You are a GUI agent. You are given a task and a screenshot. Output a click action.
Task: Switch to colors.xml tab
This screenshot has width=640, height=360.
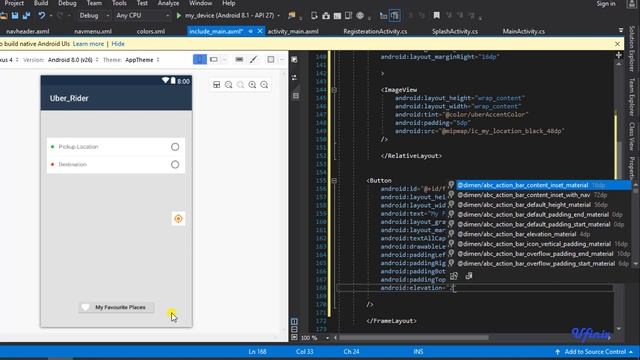(x=151, y=31)
